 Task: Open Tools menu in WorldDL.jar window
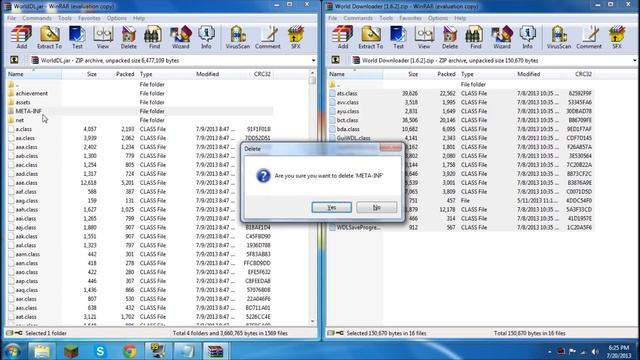coord(64,18)
